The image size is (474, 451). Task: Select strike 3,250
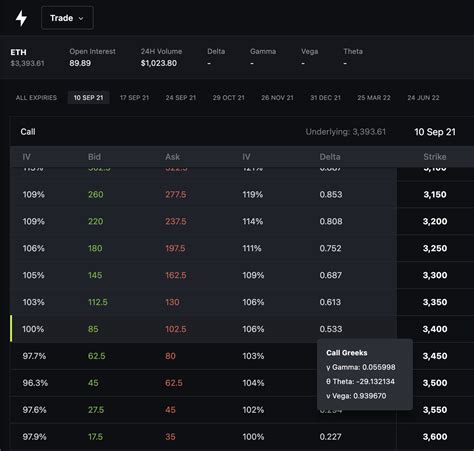435,248
